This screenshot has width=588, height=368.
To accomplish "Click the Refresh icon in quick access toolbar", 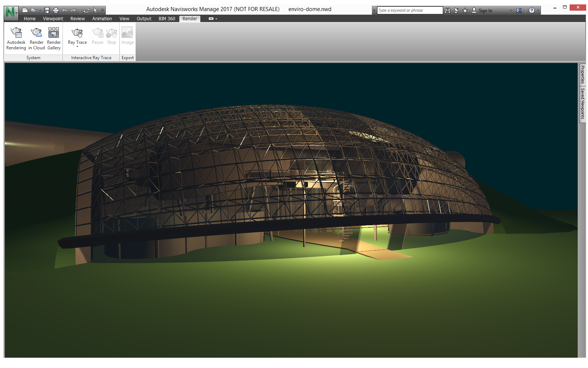I will click(86, 10).
